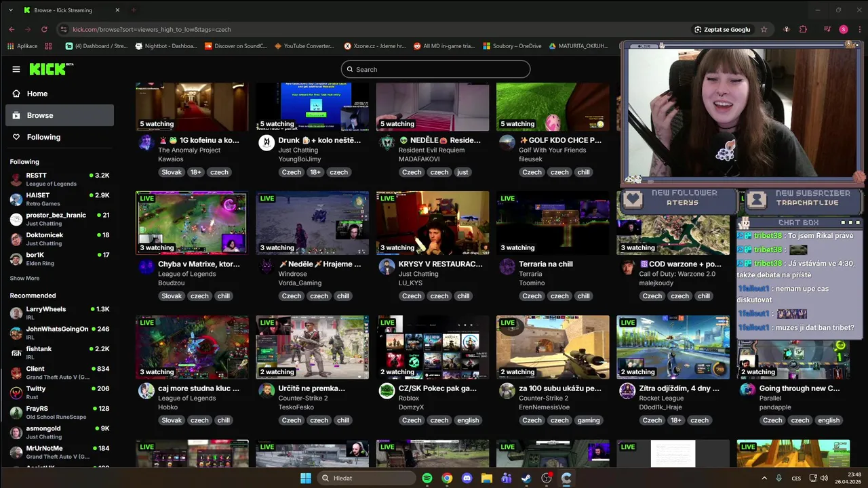Open the browser tab search dropdown
Image resolution: width=868 pixels, height=488 pixels.
click(9, 10)
